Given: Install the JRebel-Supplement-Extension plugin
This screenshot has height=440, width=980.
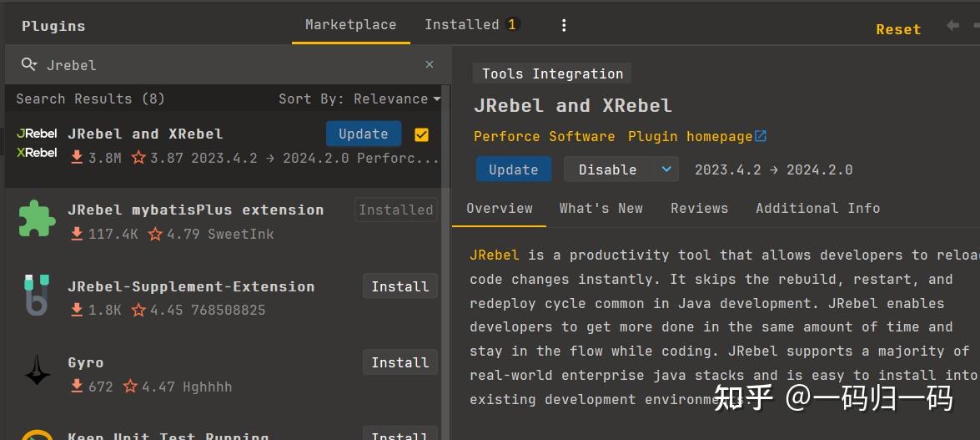Looking at the screenshot, I should pyautogui.click(x=400, y=286).
